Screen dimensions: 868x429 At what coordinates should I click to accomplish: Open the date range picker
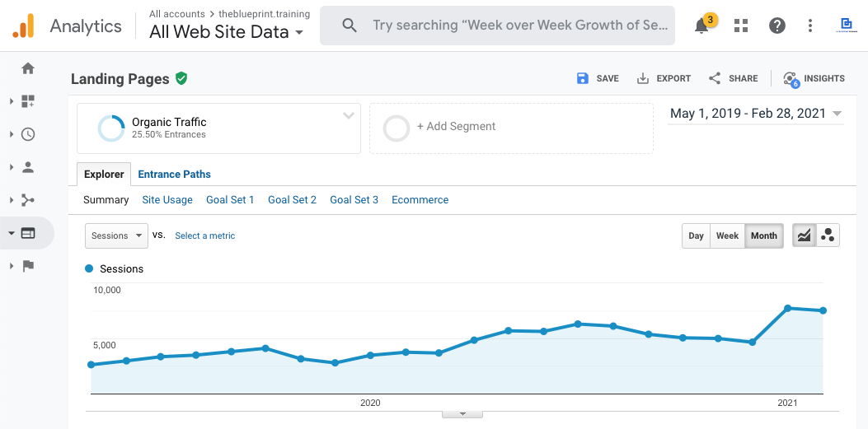[x=755, y=114]
